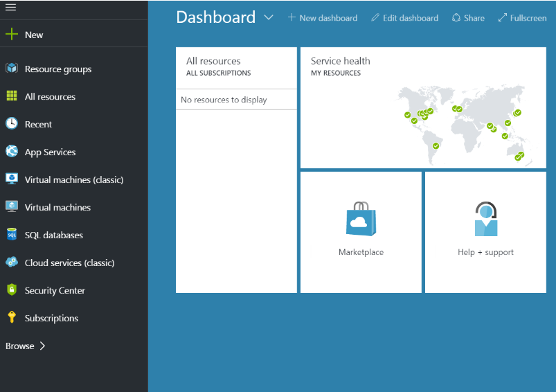The image size is (556, 392).
Task: Open the Recent sidebar item
Action: tap(38, 124)
